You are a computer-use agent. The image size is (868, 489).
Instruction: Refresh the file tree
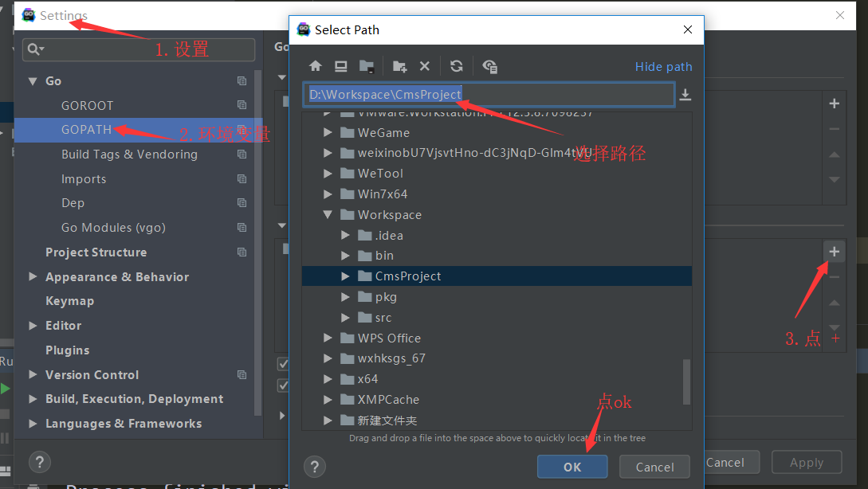(456, 67)
